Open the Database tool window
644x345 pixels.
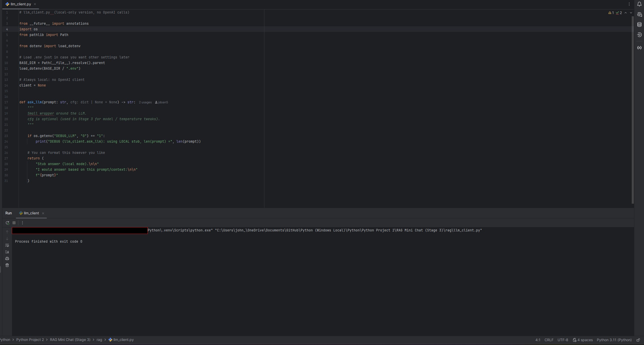tap(639, 24)
